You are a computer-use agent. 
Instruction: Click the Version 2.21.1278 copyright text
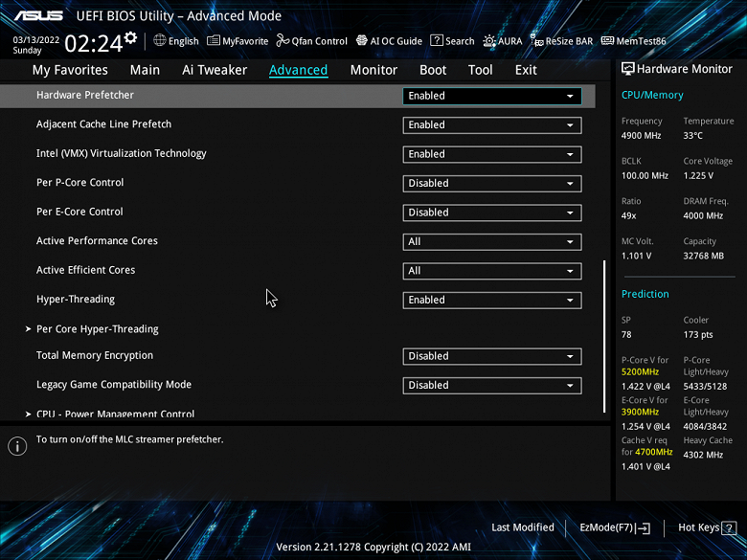coord(373,548)
